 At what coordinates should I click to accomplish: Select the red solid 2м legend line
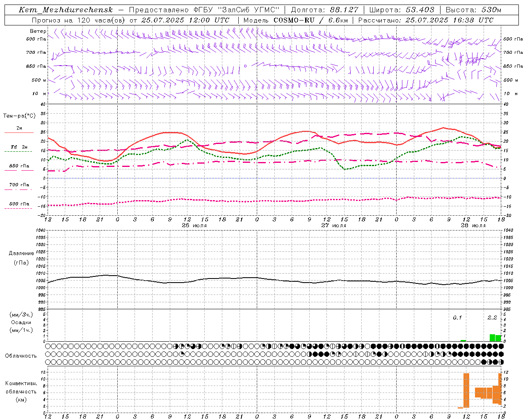pyautogui.click(x=19, y=133)
